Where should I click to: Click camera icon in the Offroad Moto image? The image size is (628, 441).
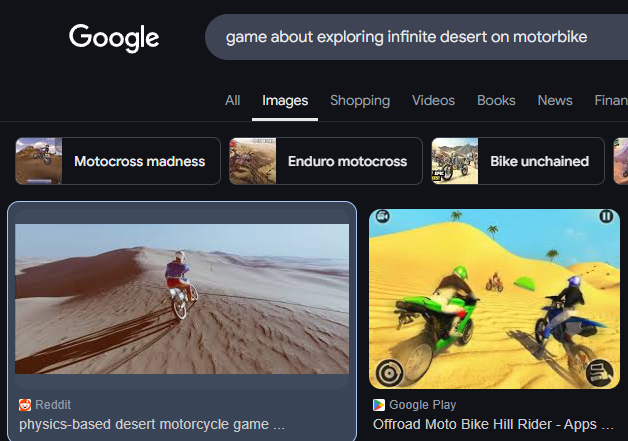pos(383,216)
